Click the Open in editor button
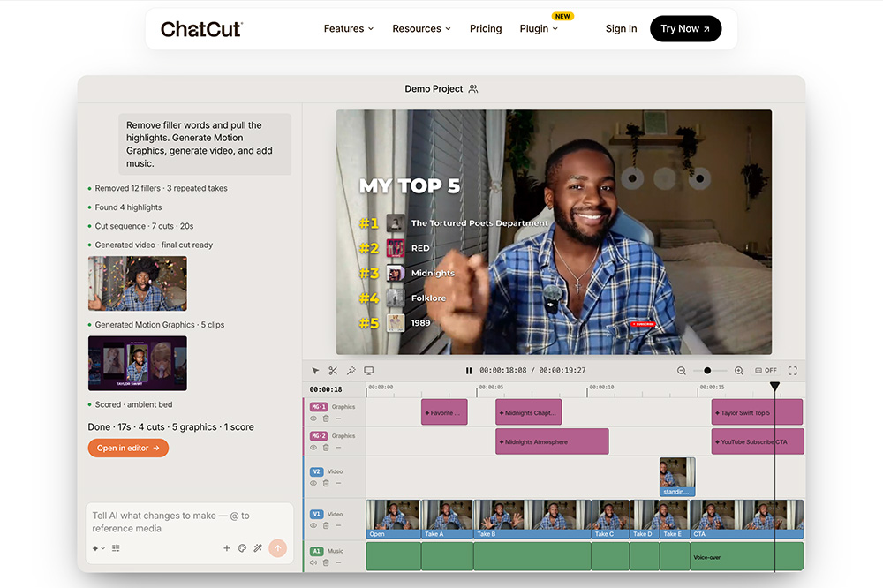883x588 pixels. [x=128, y=448]
